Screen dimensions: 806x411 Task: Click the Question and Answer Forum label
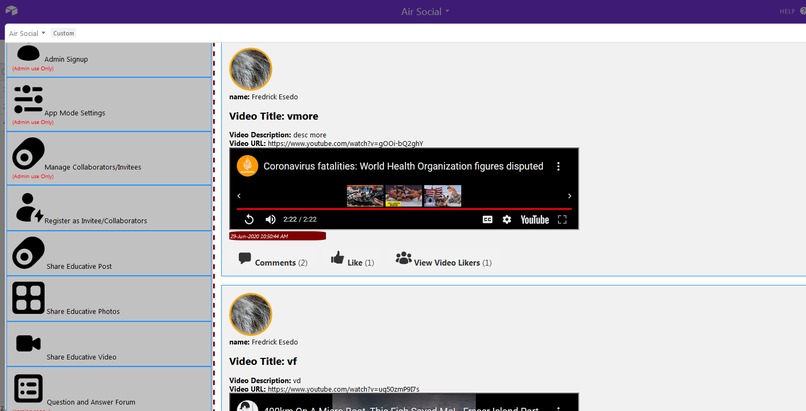[x=91, y=402]
